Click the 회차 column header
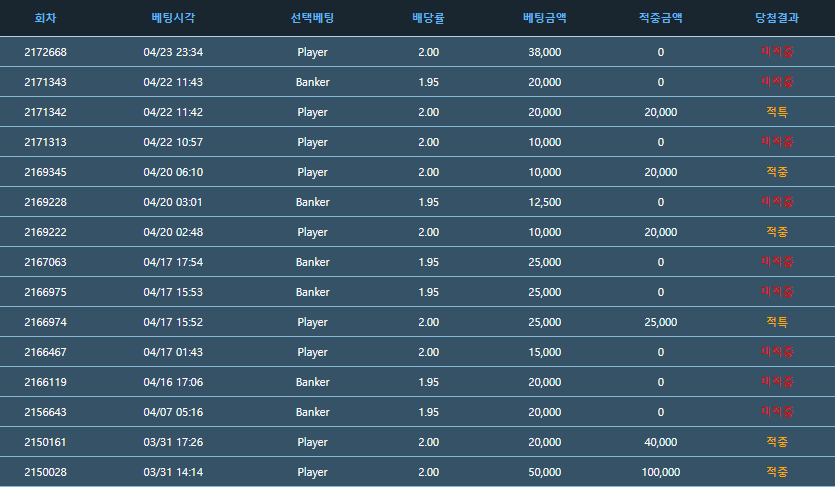The image size is (835, 489). pyautogui.click(x=45, y=18)
